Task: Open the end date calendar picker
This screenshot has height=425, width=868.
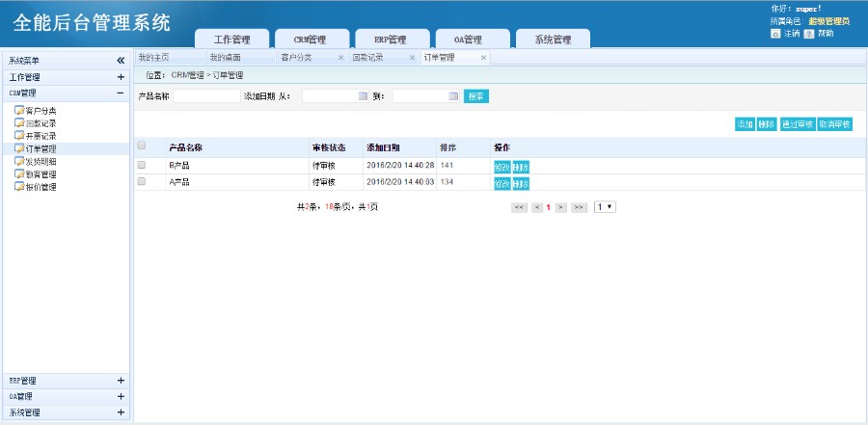Action: tap(453, 95)
